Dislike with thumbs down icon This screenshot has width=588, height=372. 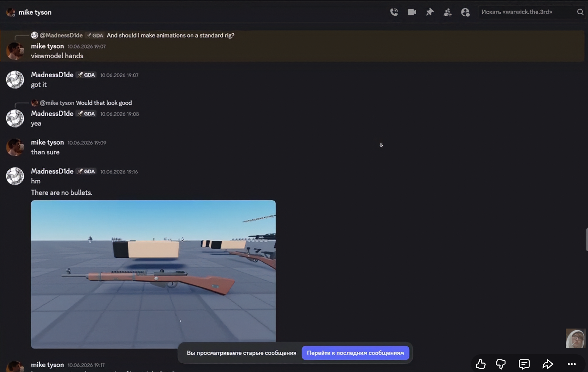[501, 364]
